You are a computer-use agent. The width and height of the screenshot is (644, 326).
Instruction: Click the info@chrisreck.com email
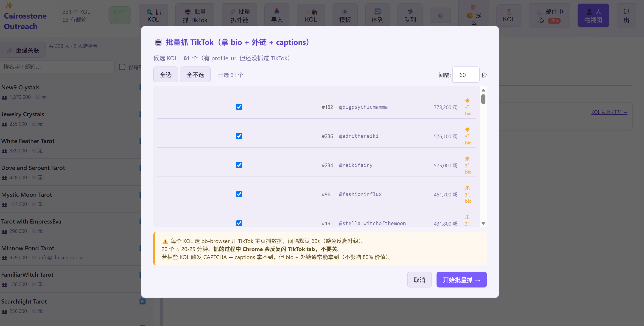coord(61,257)
